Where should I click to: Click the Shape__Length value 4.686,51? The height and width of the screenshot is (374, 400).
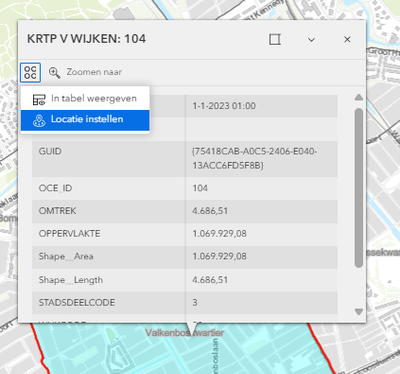(210, 280)
